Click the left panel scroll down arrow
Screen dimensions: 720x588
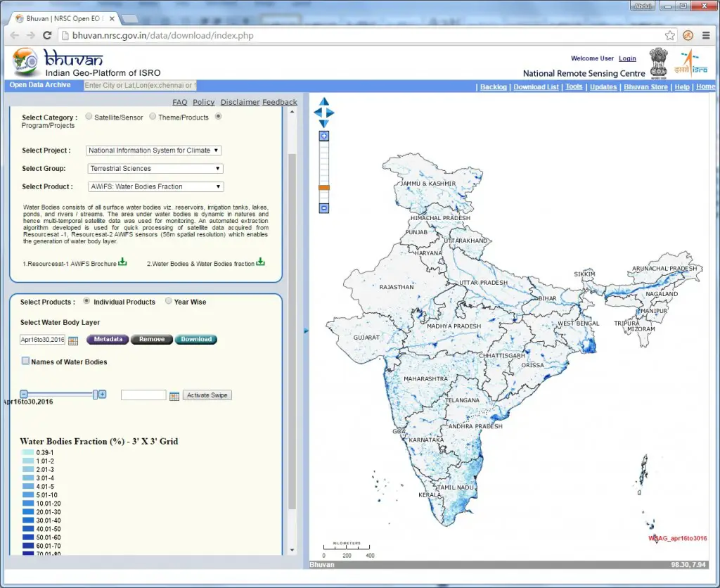(292, 550)
